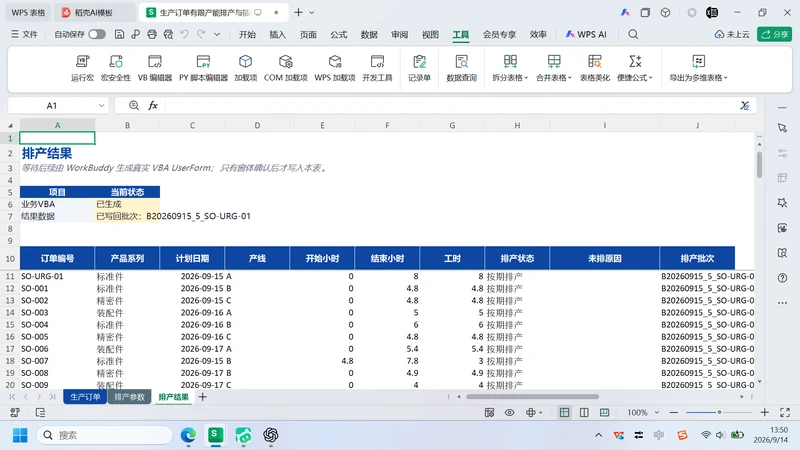Switch to the 开始 ribbon tab

(x=247, y=34)
